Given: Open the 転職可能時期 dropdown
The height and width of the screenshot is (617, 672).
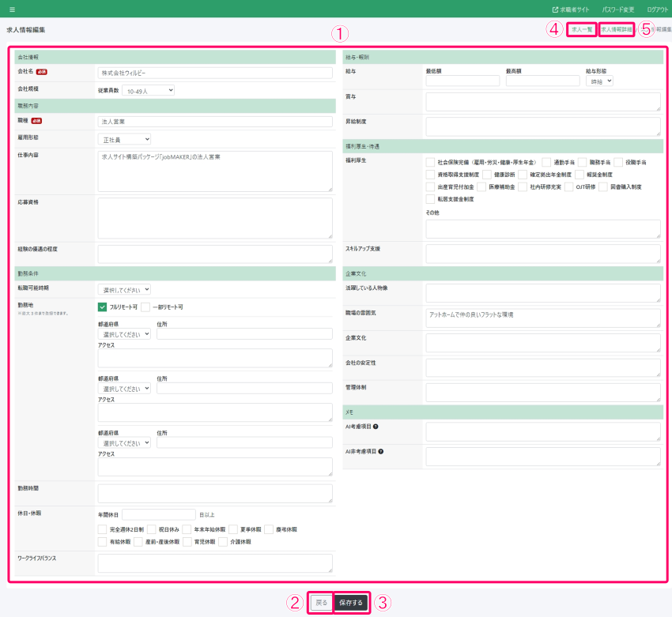Looking at the screenshot, I should pos(123,290).
